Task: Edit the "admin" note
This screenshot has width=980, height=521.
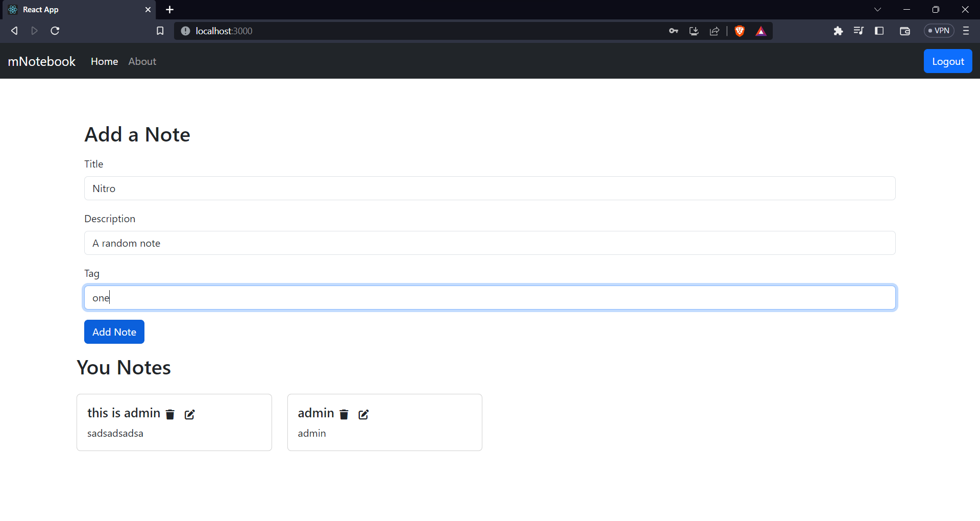Action: point(363,414)
